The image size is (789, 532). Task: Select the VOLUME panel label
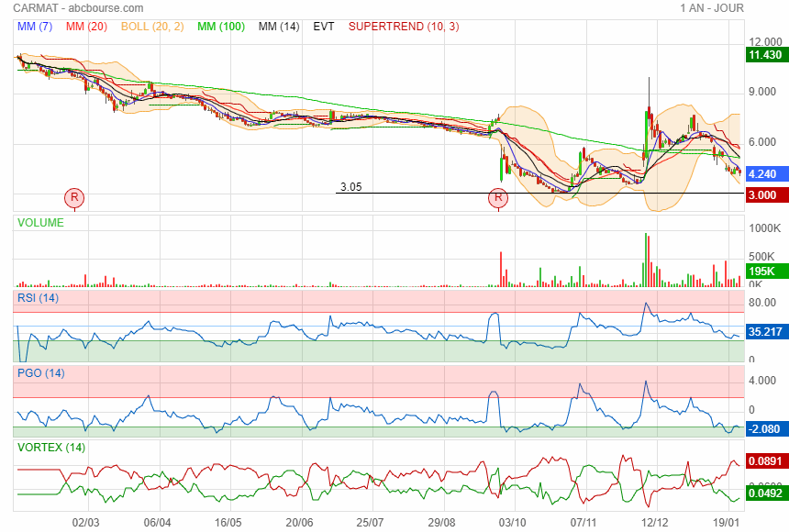pos(41,222)
